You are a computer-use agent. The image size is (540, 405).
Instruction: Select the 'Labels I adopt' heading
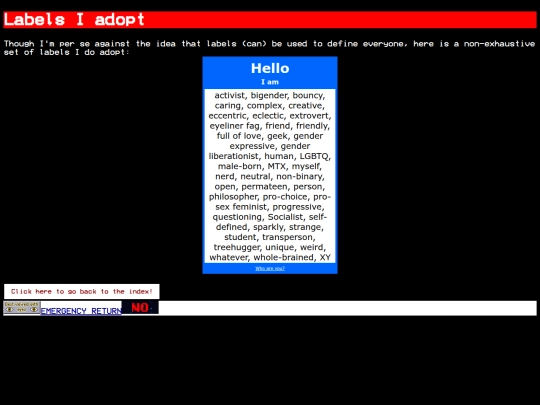coord(270,20)
